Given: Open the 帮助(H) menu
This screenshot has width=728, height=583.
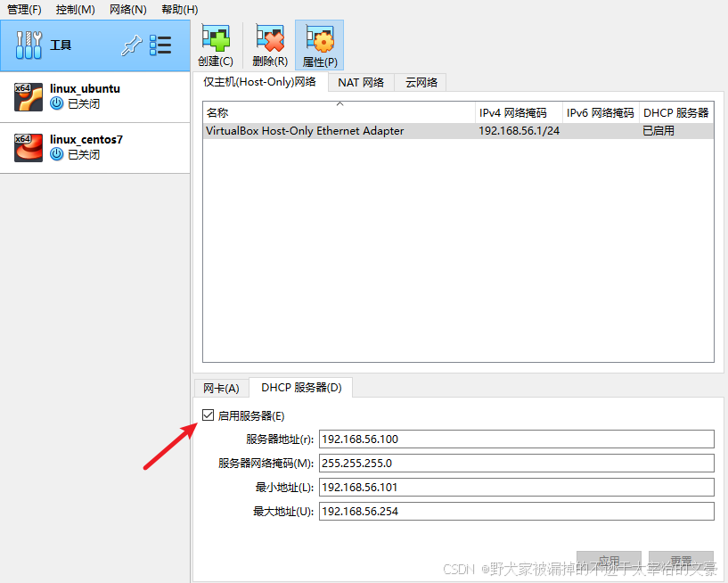Looking at the screenshot, I should point(177,9).
